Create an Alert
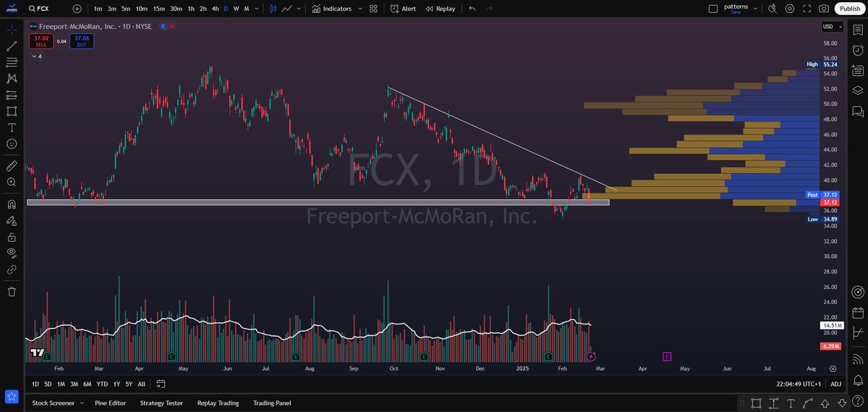The image size is (868, 412). 402,9
